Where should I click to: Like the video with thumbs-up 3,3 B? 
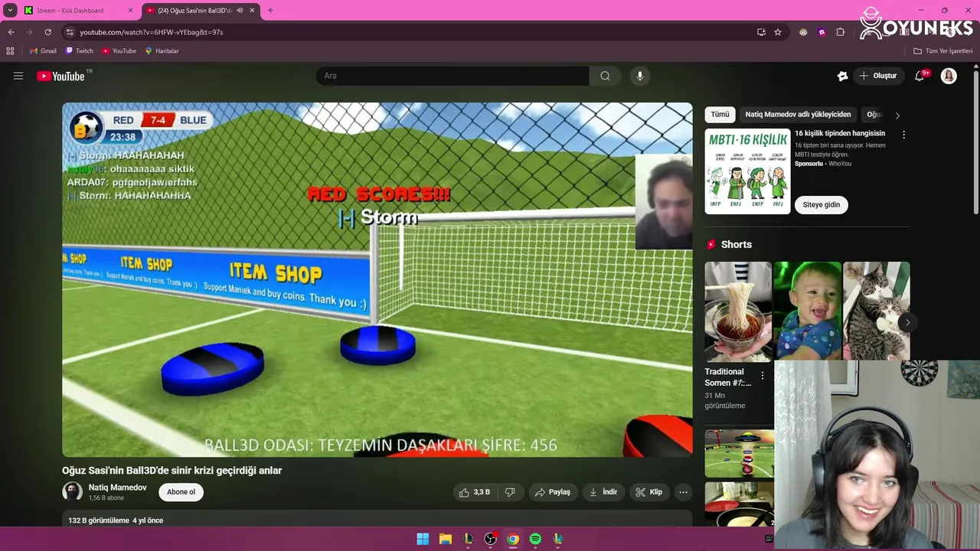(x=474, y=492)
